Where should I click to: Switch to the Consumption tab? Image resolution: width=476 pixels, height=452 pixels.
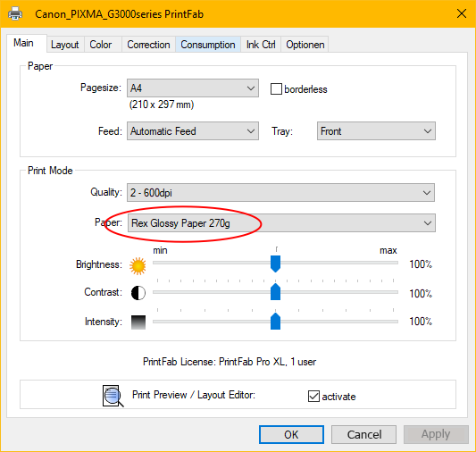pyautogui.click(x=208, y=45)
